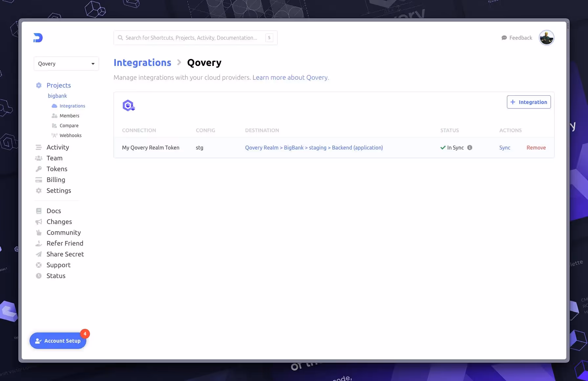Click the Projects cube icon
Image resolution: width=588 pixels, height=381 pixels.
pyautogui.click(x=39, y=85)
